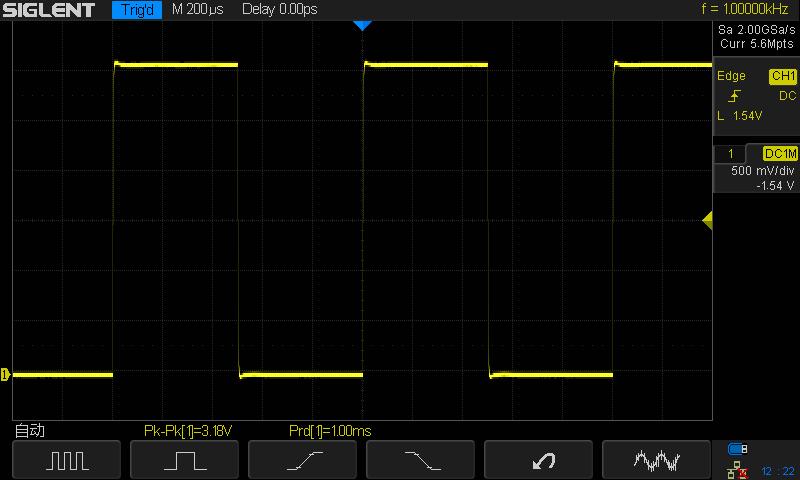Viewport: 800px width, 480px height.
Task: Select the single pulse waveform softkey
Action: (x=184, y=460)
